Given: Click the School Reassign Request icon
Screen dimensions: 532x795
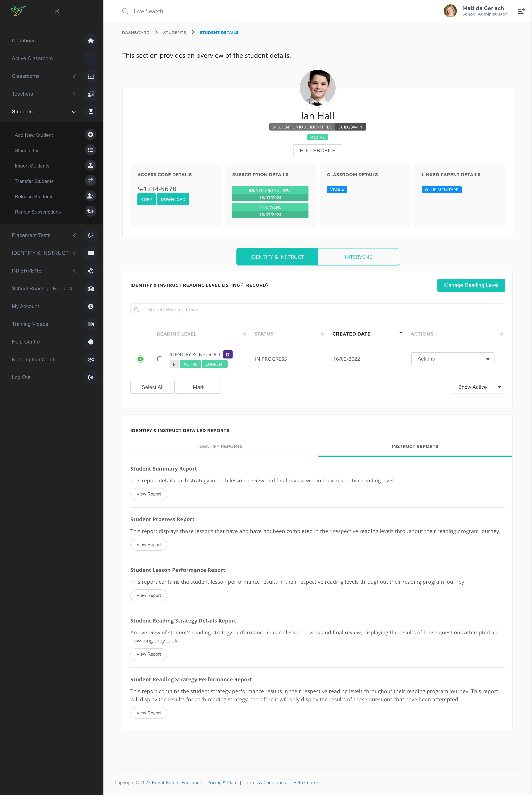Looking at the screenshot, I should (91, 289).
